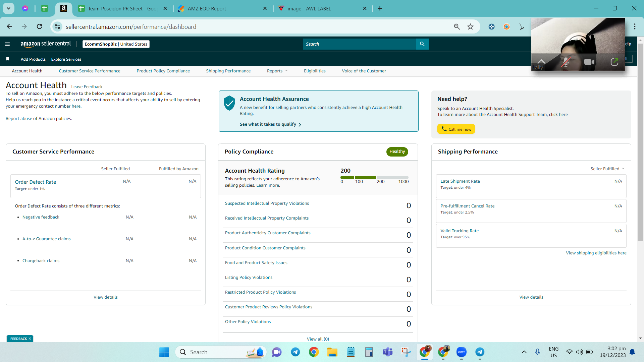Click View all (0) under Policy Compliance
Screen dimensions: 644x362
tap(318, 339)
